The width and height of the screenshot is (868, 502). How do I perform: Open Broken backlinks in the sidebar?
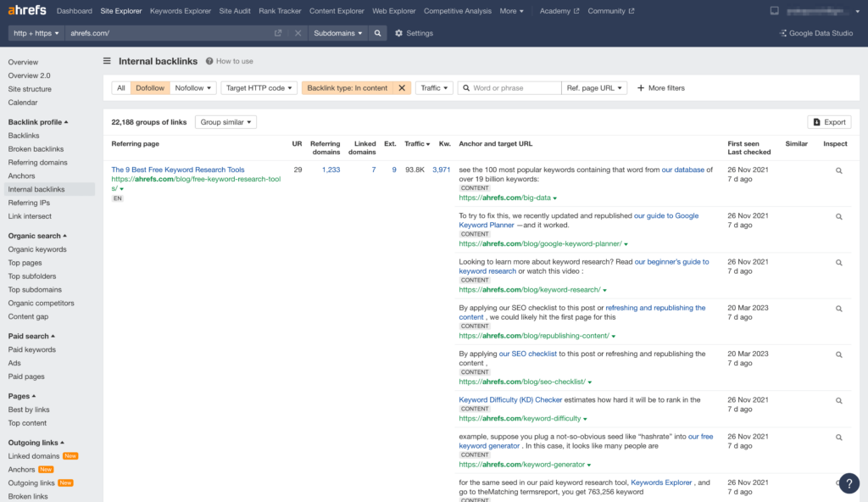36,149
